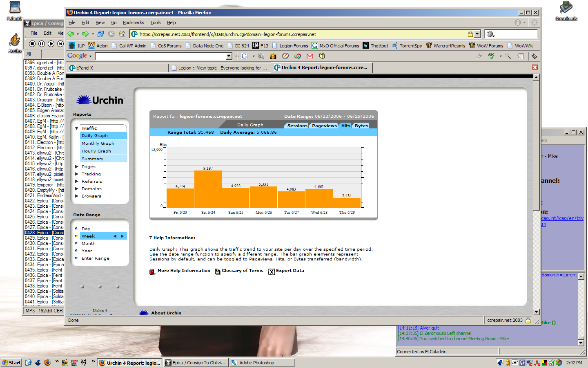Click the Urchin logo

click(x=100, y=100)
